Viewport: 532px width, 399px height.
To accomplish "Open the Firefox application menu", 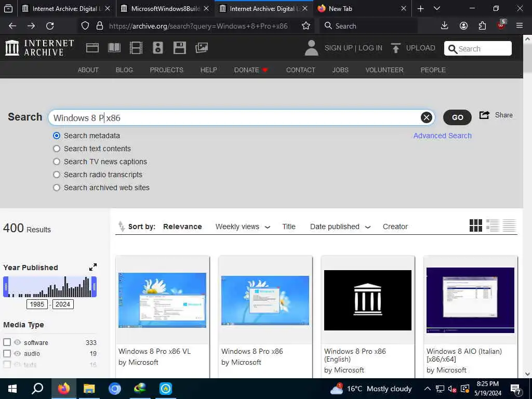I will pyautogui.click(x=520, y=26).
